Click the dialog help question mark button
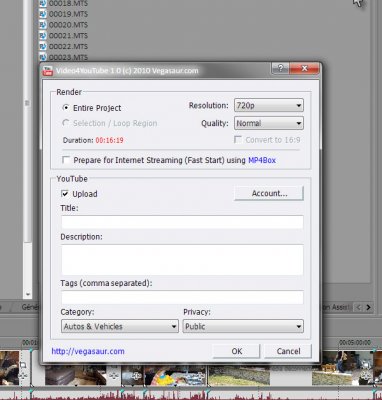382x400 pixels. click(x=280, y=68)
